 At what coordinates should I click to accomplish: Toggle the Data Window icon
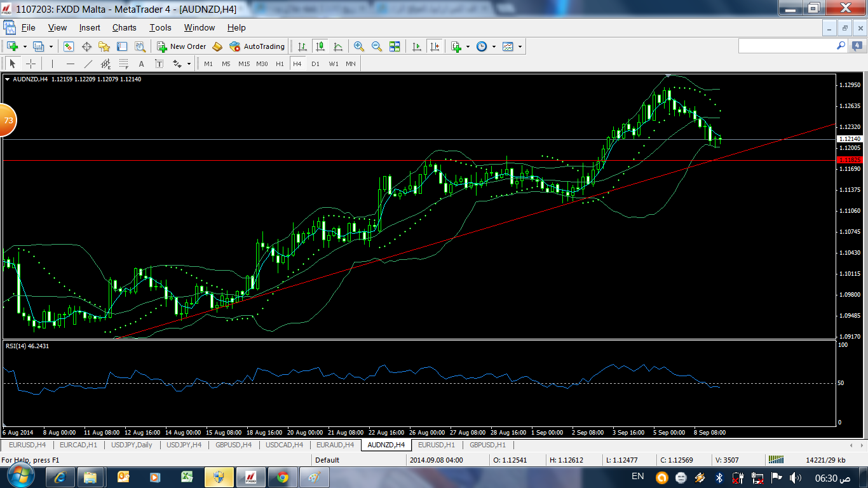[x=86, y=46]
